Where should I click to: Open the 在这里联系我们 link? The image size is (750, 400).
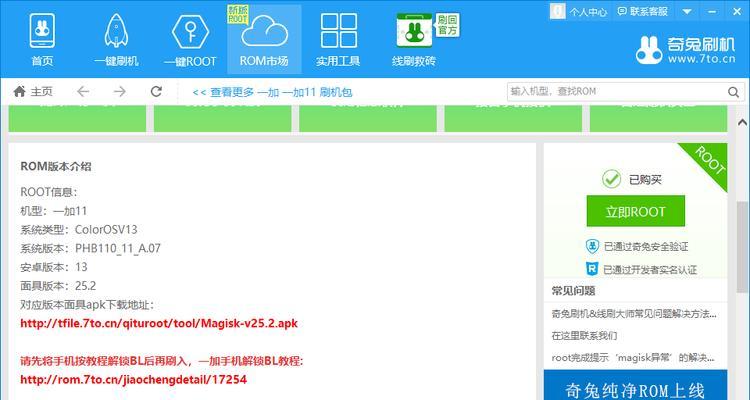point(584,336)
